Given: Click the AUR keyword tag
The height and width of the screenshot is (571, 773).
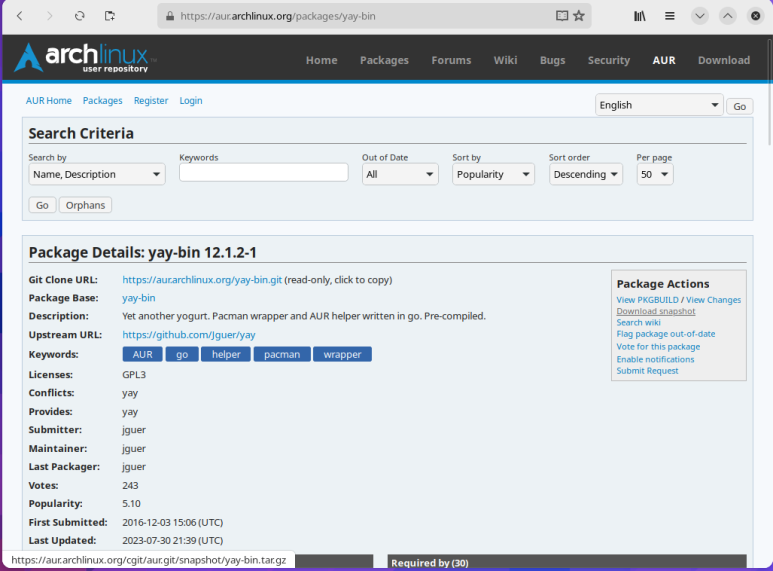Looking at the screenshot, I should click(x=142, y=354).
